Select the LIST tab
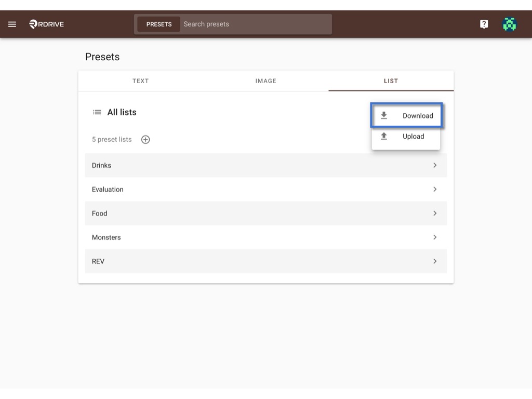The width and height of the screenshot is (532, 399). [x=391, y=81]
